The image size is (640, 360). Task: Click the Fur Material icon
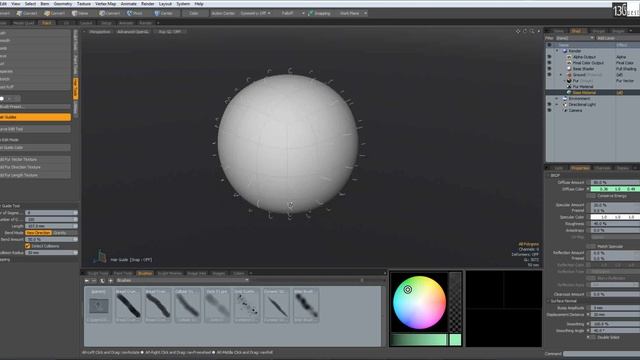569,87
